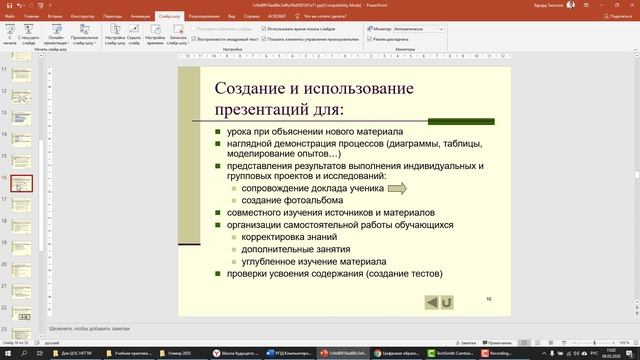Click the return U-turn action button on slide
The image size is (640, 360).
447,302
